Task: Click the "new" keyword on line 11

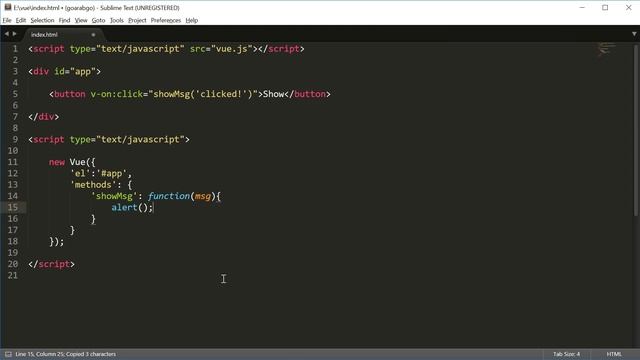Action: point(57,162)
